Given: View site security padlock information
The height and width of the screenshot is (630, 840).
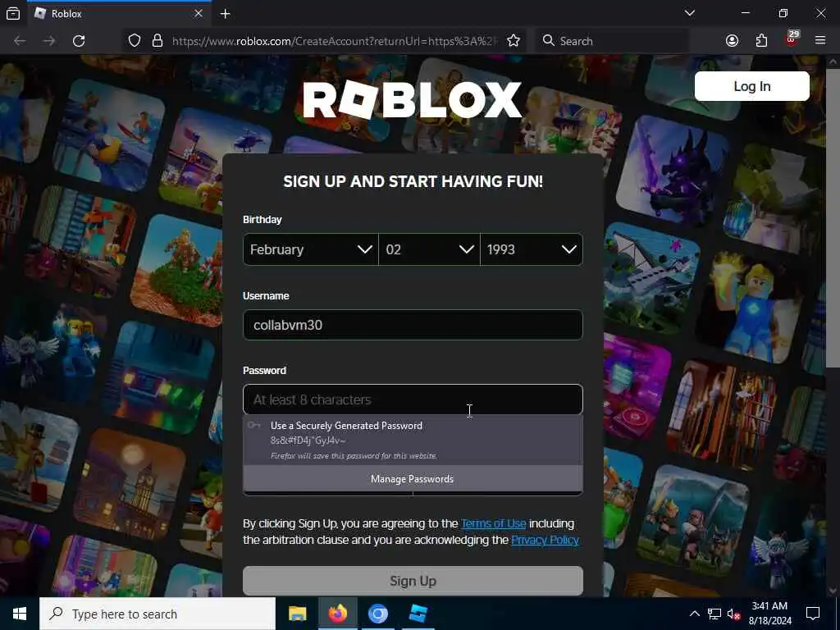Looking at the screenshot, I should [x=157, y=41].
